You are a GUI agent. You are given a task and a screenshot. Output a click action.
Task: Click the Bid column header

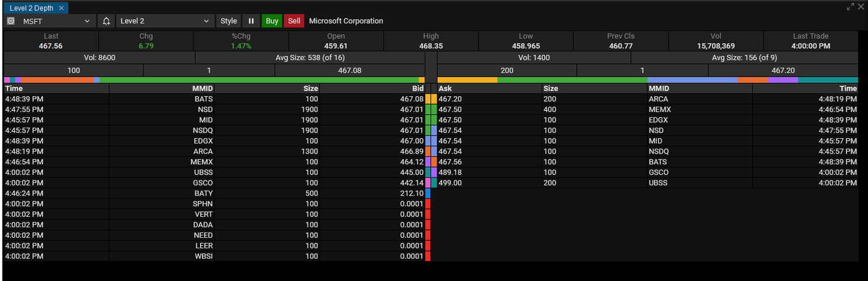tap(373, 89)
